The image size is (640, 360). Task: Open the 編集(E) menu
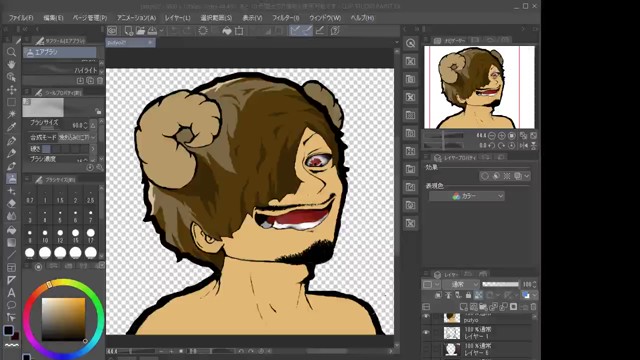click(x=53, y=18)
